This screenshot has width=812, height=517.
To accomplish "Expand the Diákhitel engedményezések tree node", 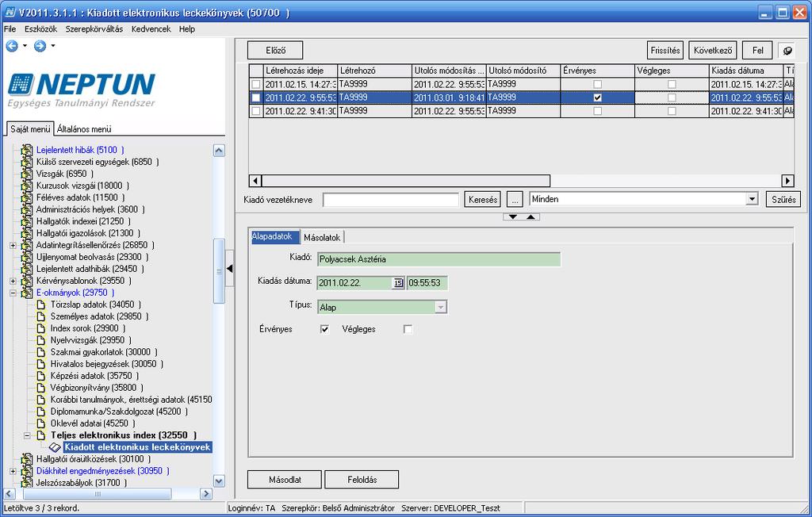I will 13,471.
